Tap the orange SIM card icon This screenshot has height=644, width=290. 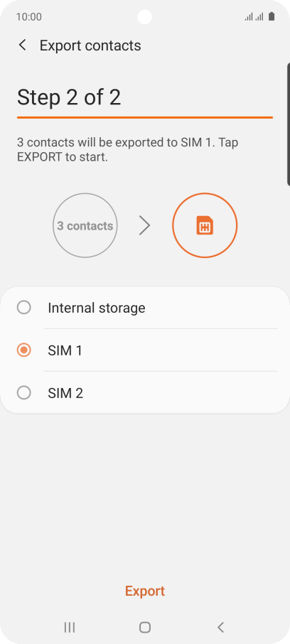click(x=205, y=225)
